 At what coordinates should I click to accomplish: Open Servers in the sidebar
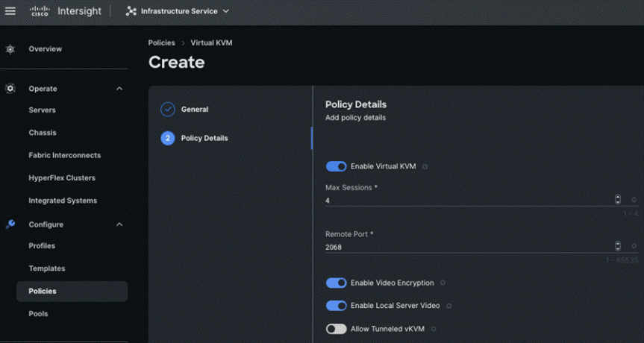[x=42, y=110]
